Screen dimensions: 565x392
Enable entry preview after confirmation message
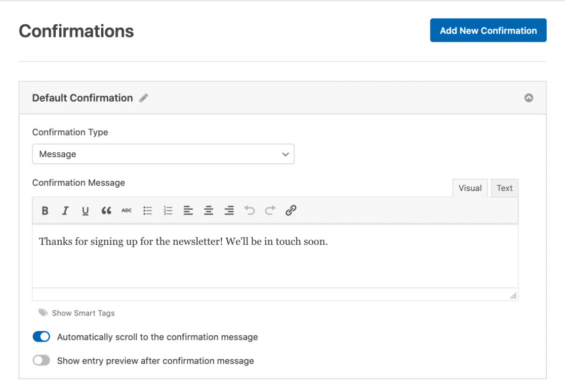point(42,360)
